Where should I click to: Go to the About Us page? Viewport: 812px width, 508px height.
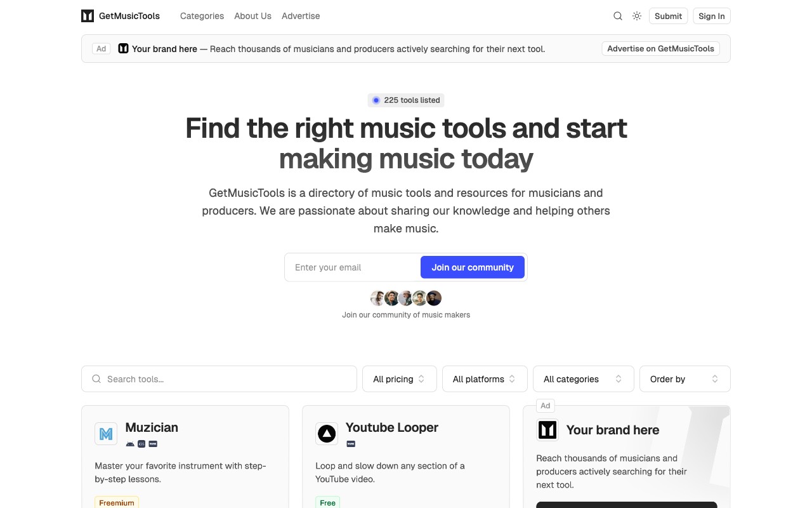pos(252,16)
